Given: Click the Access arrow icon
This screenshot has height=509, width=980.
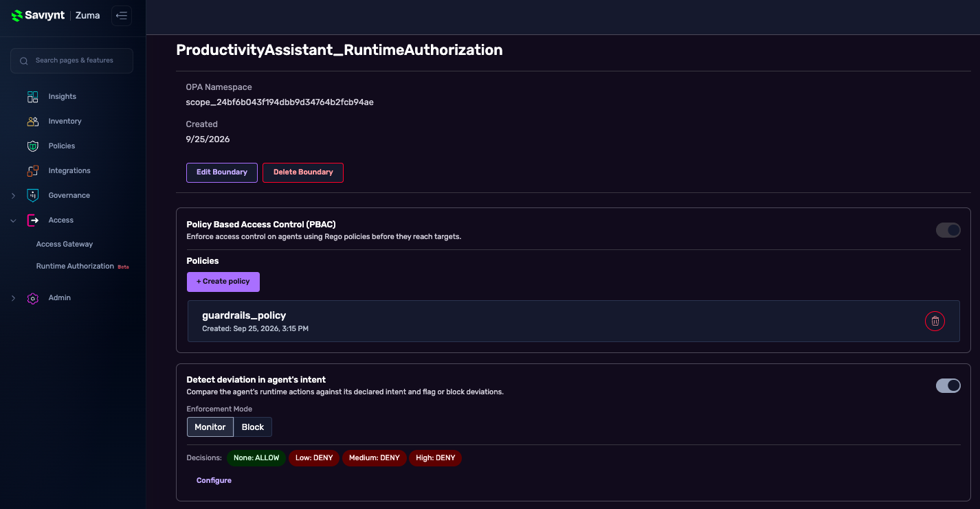Looking at the screenshot, I should [x=33, y=220].
